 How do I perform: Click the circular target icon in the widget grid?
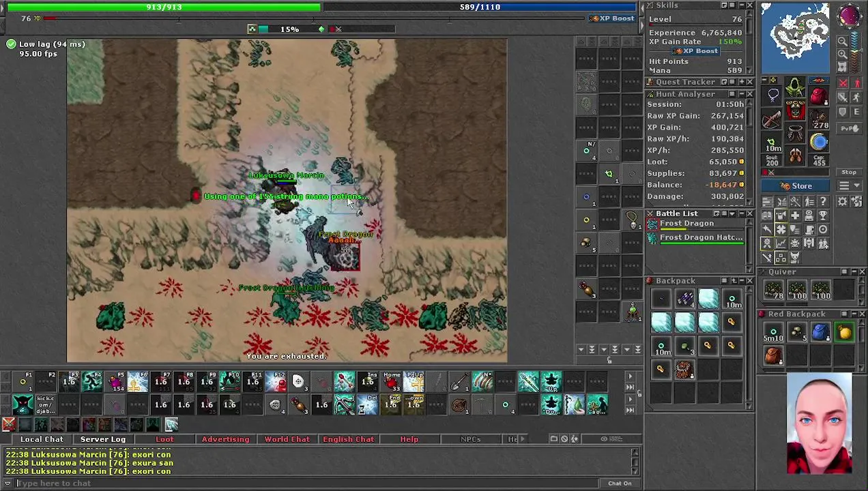coord(824,229)
